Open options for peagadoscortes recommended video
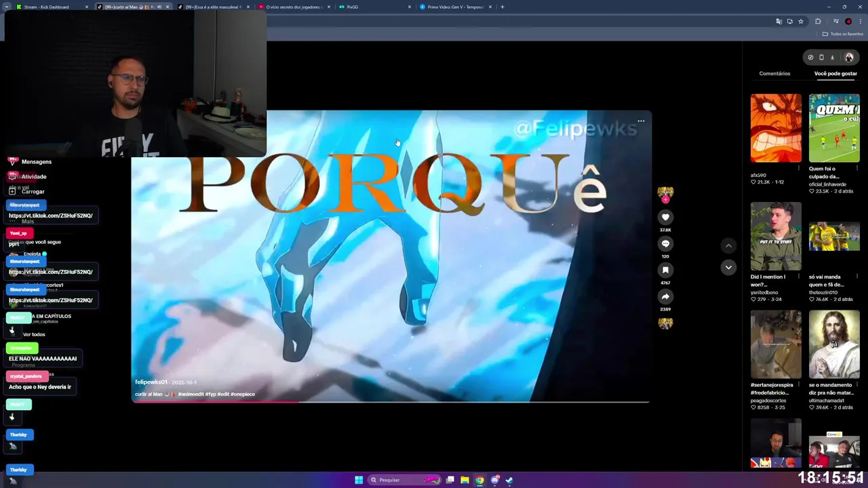The width and height of the screenshot is (868, 488). [x=798, y=385]
